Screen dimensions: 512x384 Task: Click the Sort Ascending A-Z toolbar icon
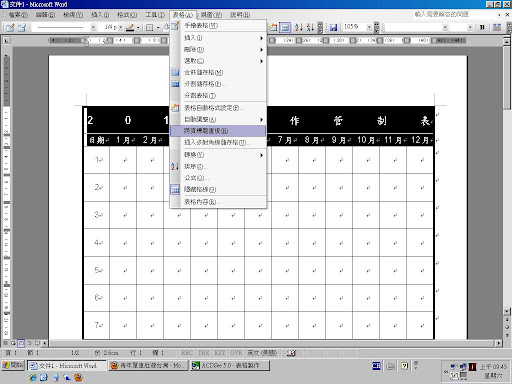point(299,27)
